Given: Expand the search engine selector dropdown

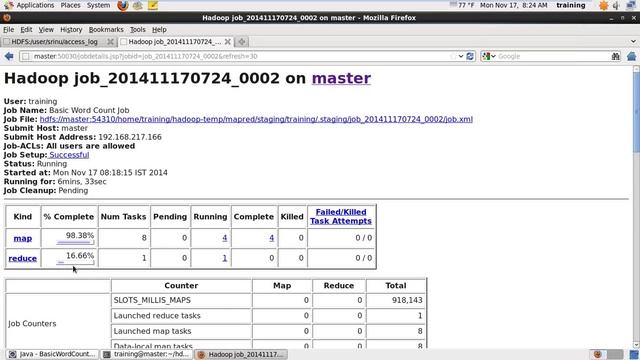Looking at the screenshot, I should click(493, 56).
